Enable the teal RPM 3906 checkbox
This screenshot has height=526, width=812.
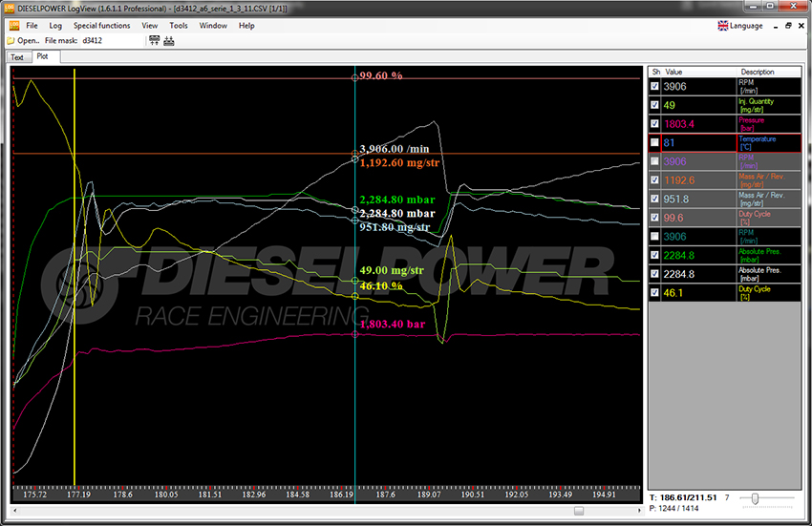point(654,236)
